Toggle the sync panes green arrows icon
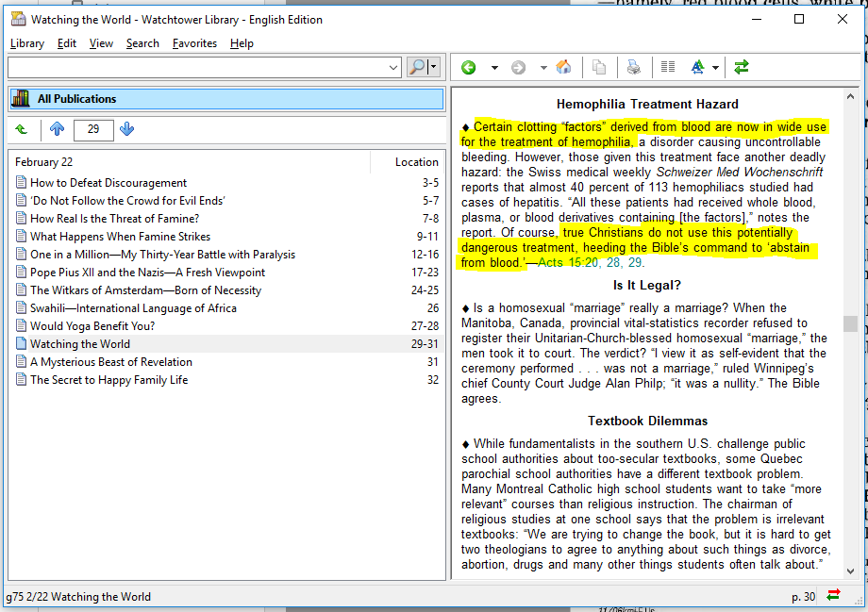 click(742, 67)
